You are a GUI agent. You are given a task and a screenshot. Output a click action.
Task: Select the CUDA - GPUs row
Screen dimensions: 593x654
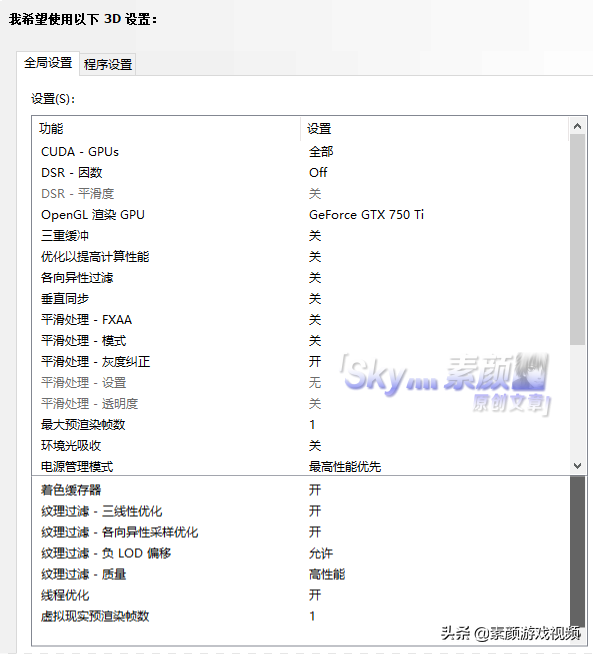(x=301, y=152)
